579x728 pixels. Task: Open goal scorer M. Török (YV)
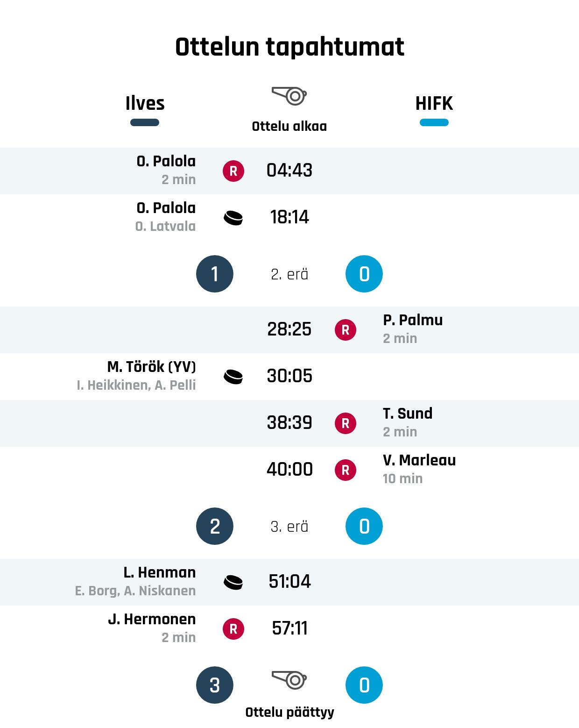coord(151,367)
